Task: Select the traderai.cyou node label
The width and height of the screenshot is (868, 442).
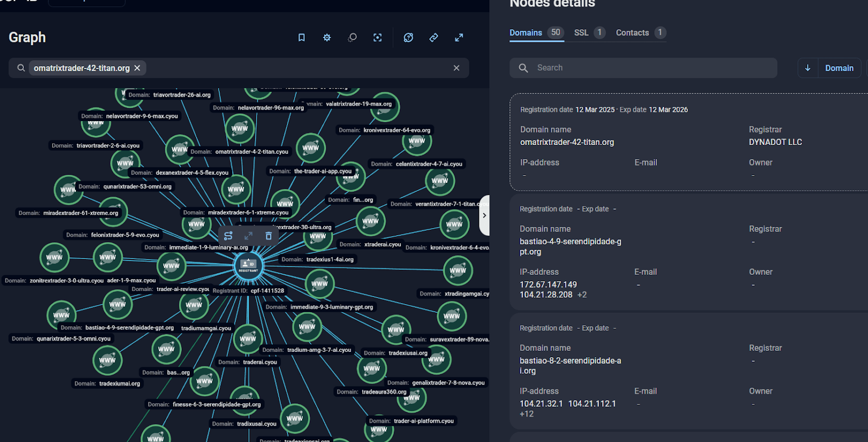Action: click(248, 362)
